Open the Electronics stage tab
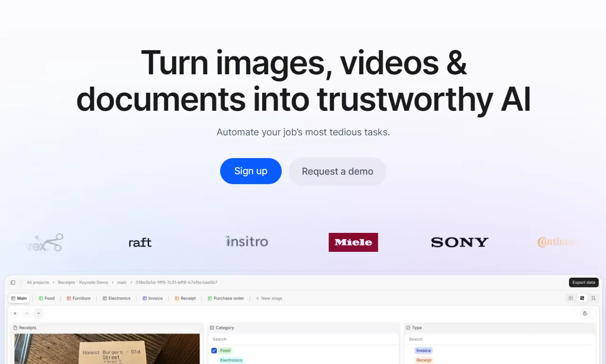This screenshot has width=606, height=364. 116,298
